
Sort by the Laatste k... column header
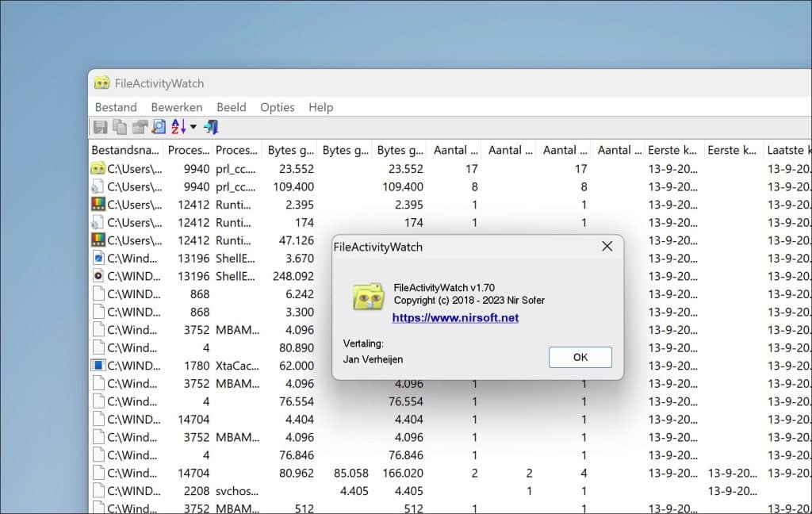pyautogui.click(x=787, y=150)
